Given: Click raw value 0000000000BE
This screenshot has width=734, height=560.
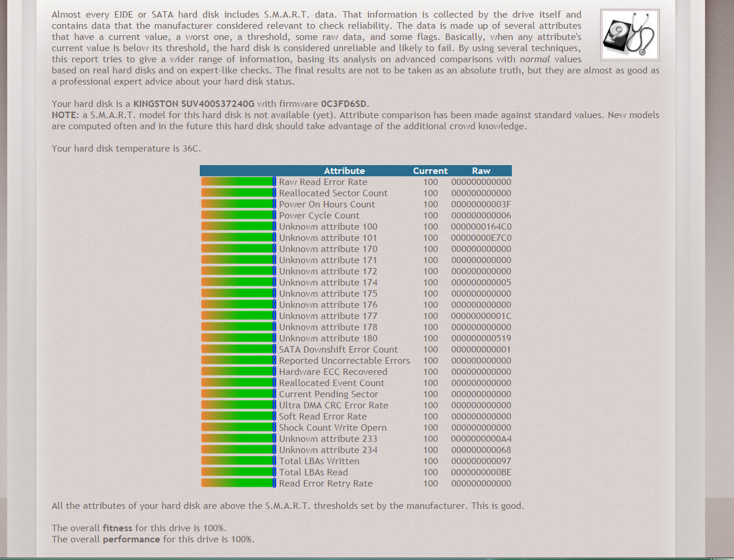Looking at the screenshot, I should point(481,472).
